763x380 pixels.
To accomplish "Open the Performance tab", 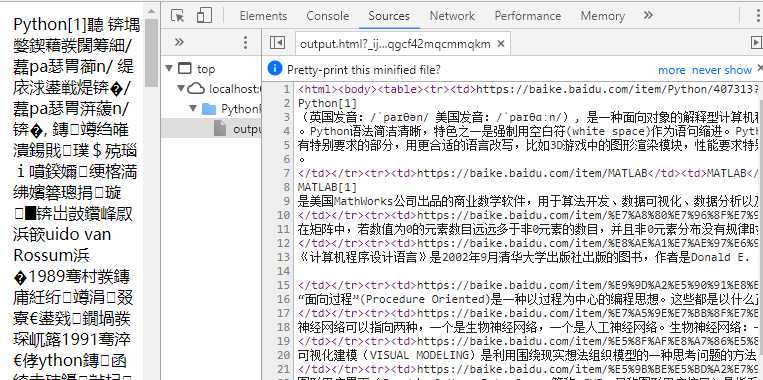I will 527,16.
